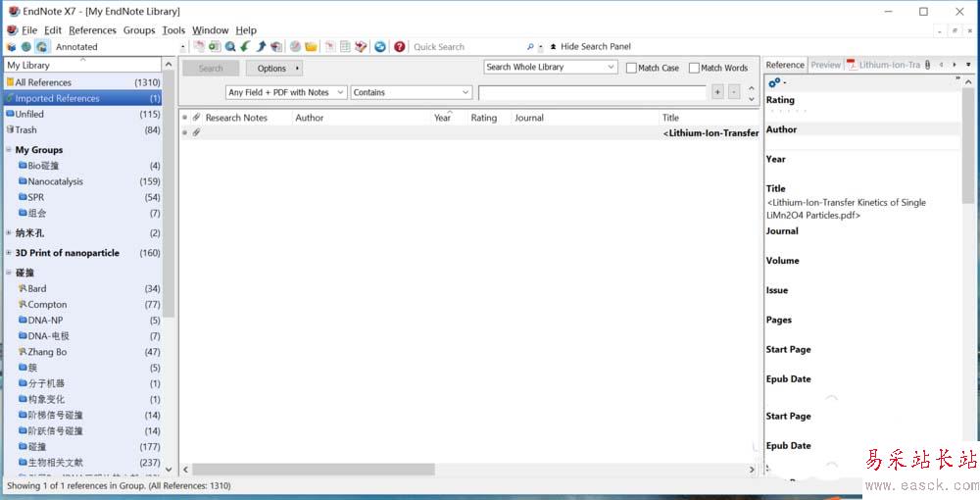Viewport: 980px width, 500px height.
Task: Enable the Match Case checkbox
Action: 631,68
